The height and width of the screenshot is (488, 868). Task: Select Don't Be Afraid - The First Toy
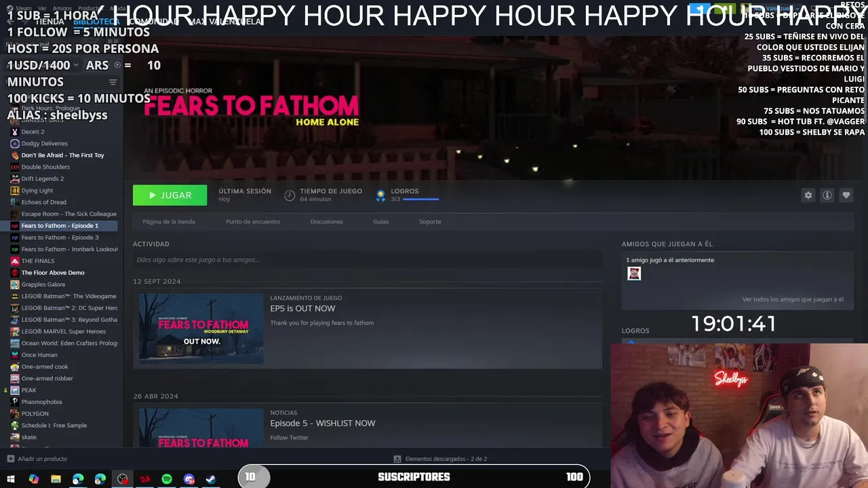(62, 155)
